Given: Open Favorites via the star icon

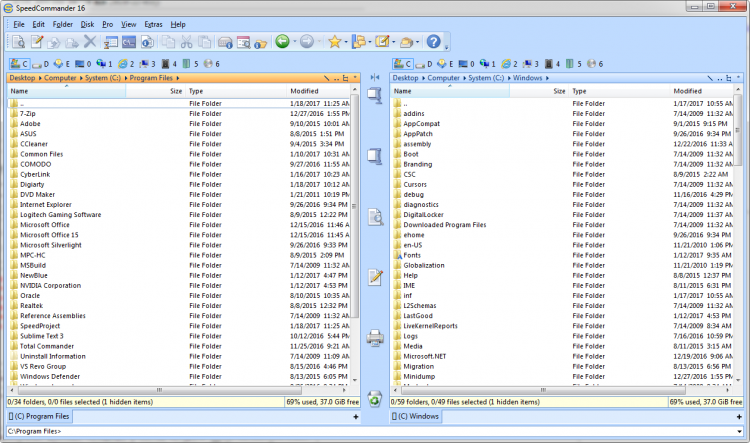Looking at the screenshot, I should click(x=334, y=42).
